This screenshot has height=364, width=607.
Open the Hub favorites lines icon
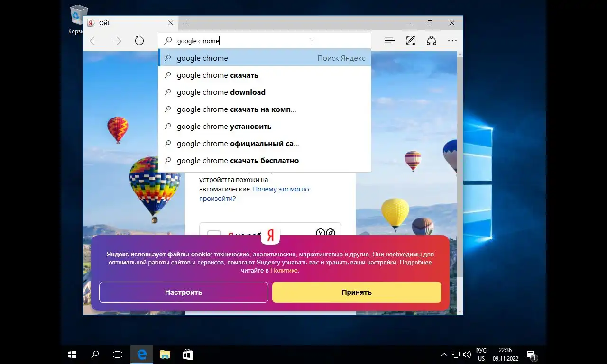click(x=389, y=41)
